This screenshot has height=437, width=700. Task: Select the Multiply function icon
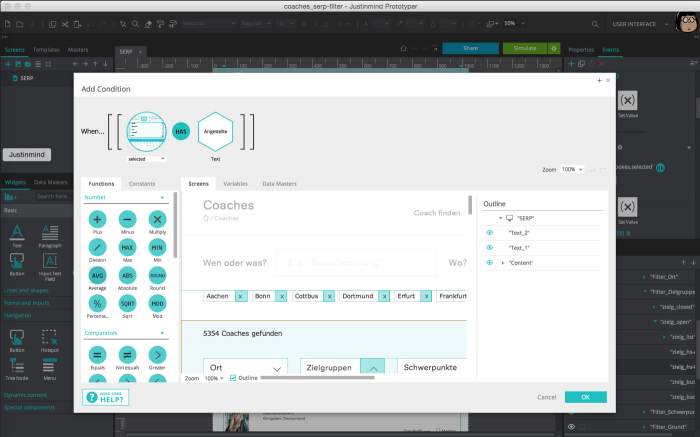click(x=157, y=219)
